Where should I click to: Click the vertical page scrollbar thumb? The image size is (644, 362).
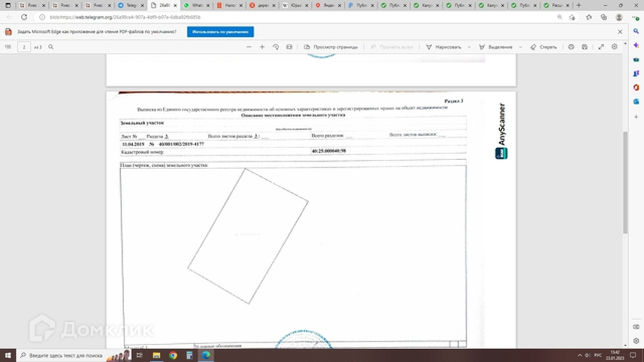tap(625, 183)
